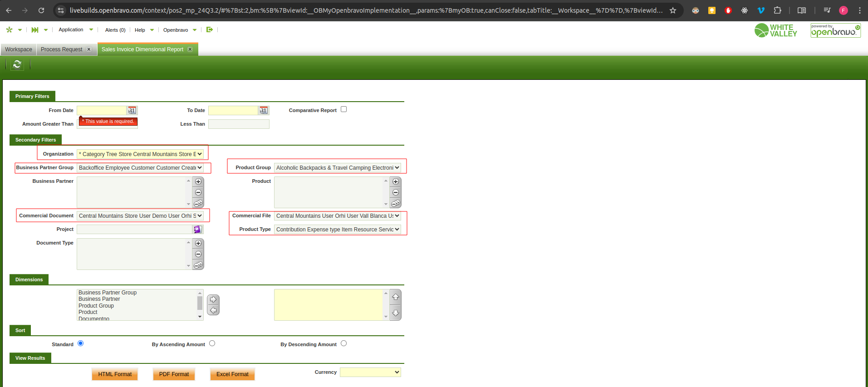Screen dimensions: 868x387
Task: Select By Ascending Amount sort option
Action: [212, 343]
